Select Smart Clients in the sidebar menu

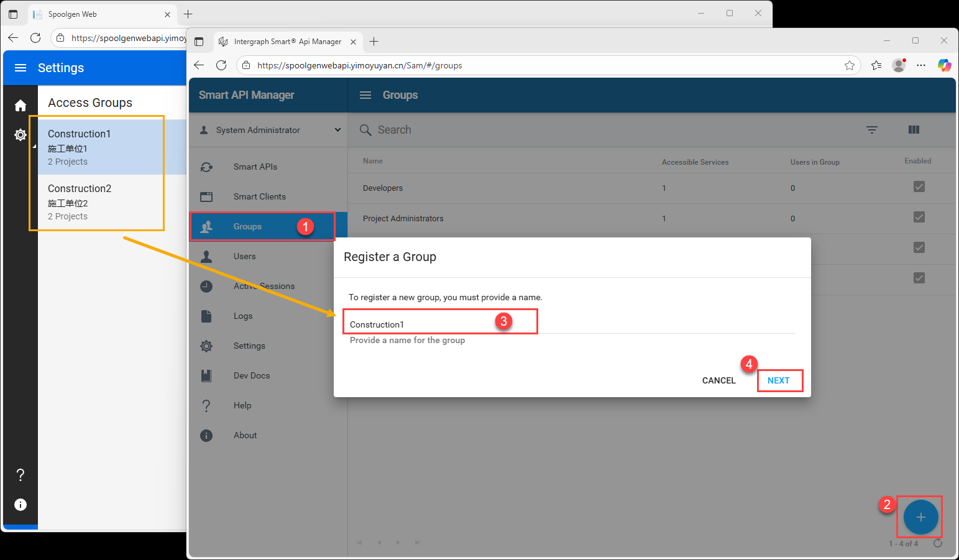[x=259, y=196]
